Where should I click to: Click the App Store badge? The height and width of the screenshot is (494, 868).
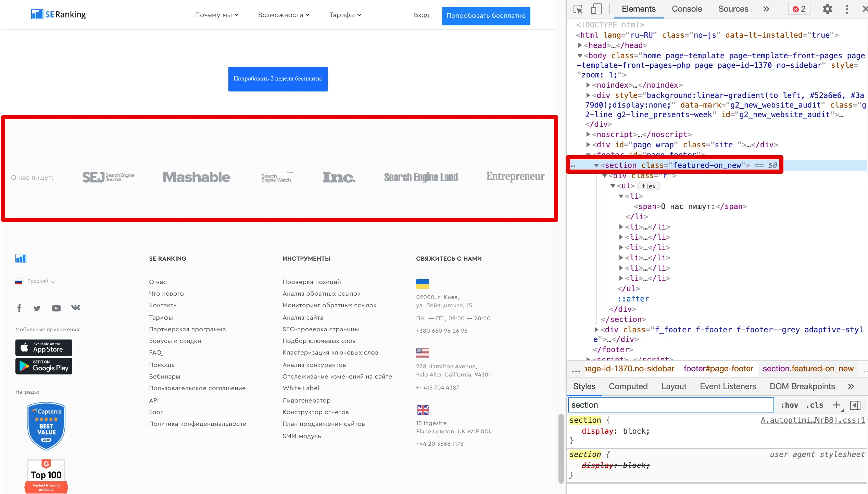click(x=44, y=348)
